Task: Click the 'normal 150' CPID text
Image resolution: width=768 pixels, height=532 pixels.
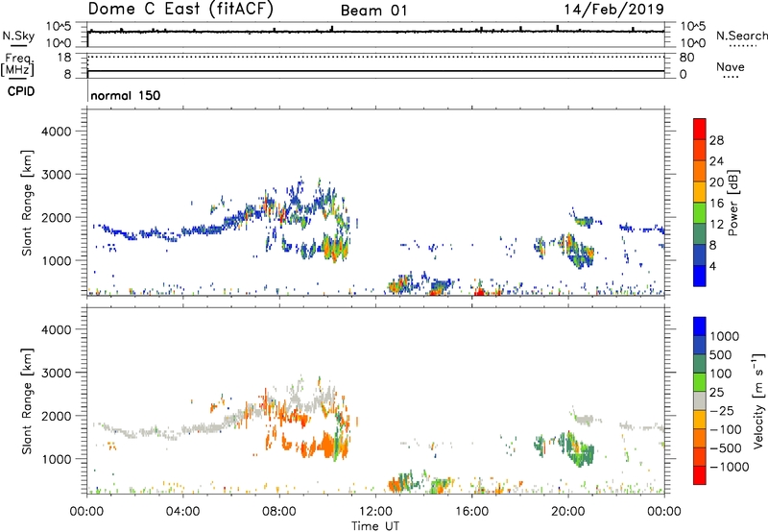Action: (126, 95)
